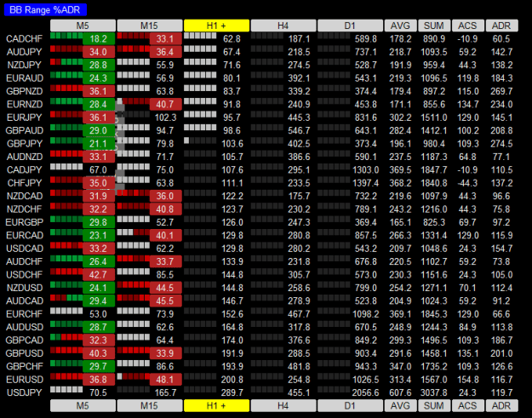Select the NZDCAD symbol row label

[25, 196]
